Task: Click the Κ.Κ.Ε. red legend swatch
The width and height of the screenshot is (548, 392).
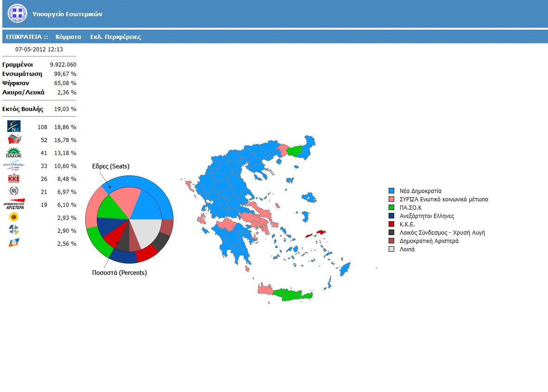Action: 391,224
